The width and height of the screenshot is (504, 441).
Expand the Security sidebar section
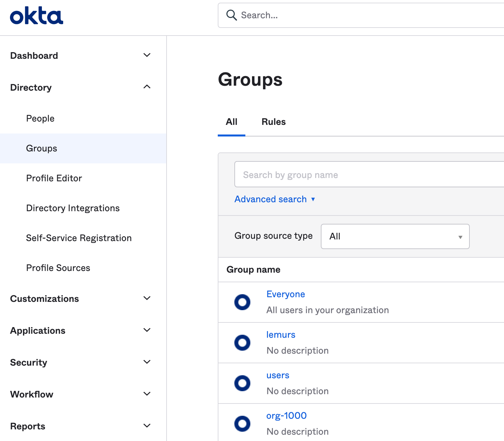[x=147, y=362]
